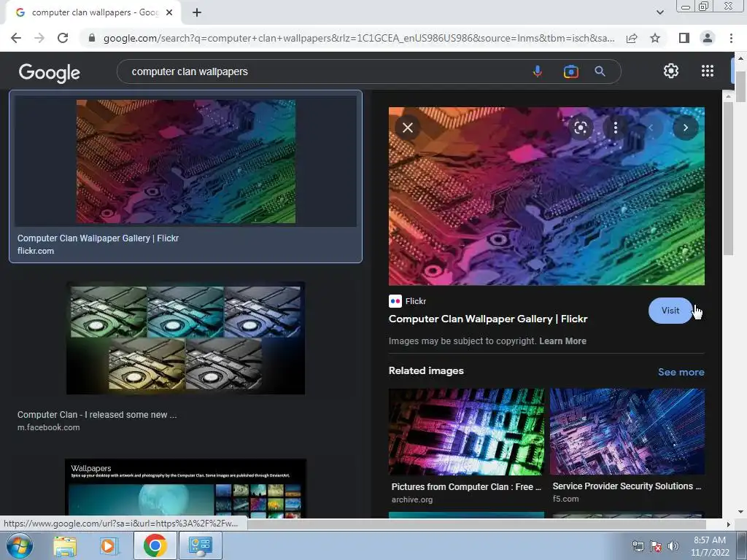This screenshot has width=747, height=560.
Task: Search by image camera icon
Action: pos(570,71)
